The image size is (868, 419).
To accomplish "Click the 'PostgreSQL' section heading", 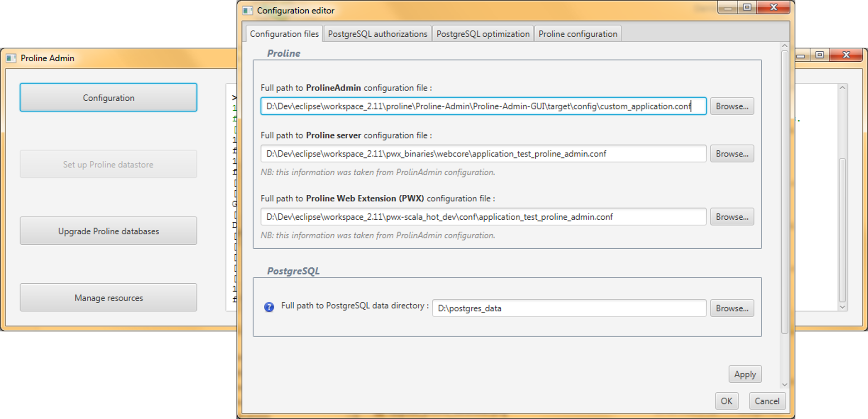I will tap(293, 271).
